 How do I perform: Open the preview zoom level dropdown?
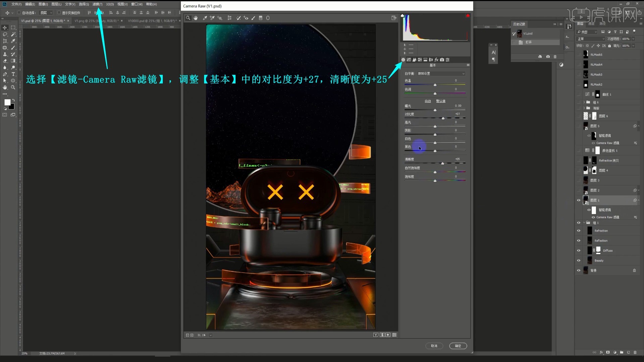click(210, 335)
